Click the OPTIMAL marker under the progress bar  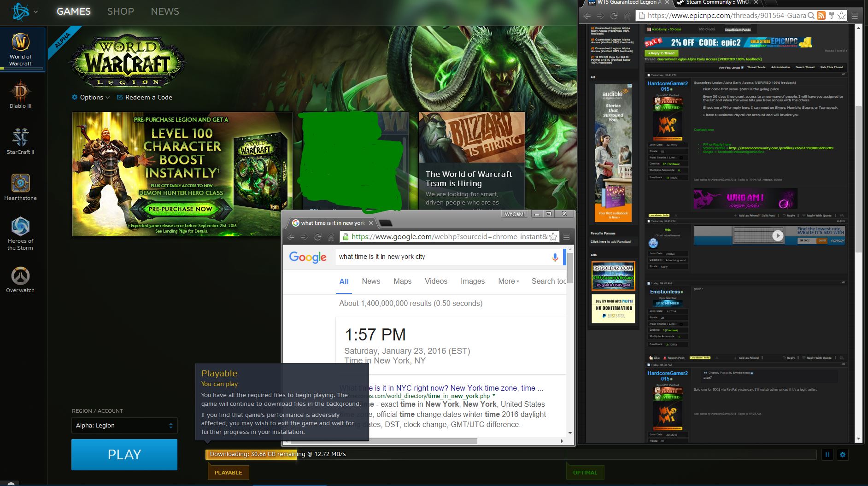[x=585, y=473]
